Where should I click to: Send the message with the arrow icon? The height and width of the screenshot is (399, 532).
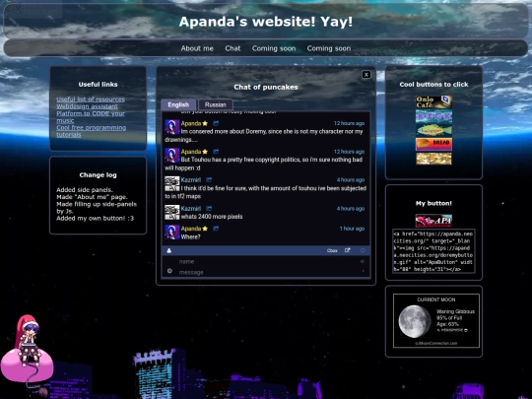[363, 271]
